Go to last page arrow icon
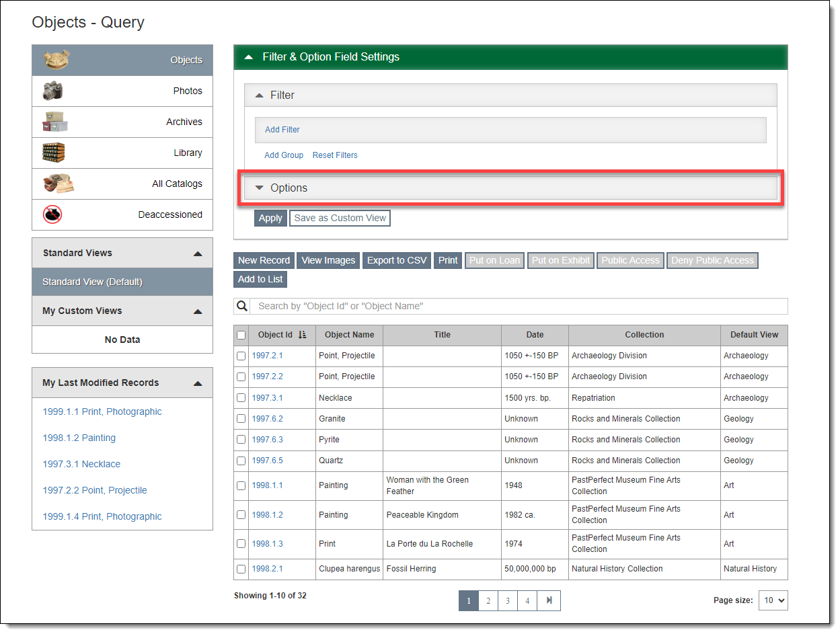This screenshot has height=634, width=840. (x=549, y=600)
